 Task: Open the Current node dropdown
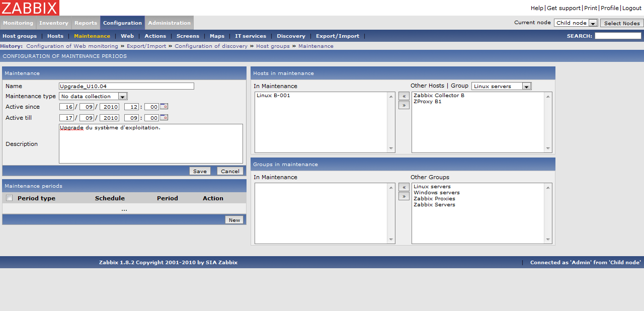592,23
